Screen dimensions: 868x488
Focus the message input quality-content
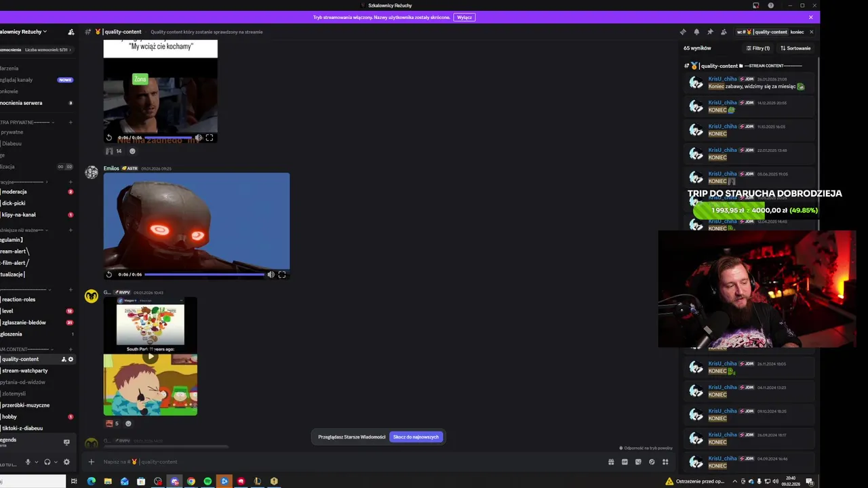point(353,462)
